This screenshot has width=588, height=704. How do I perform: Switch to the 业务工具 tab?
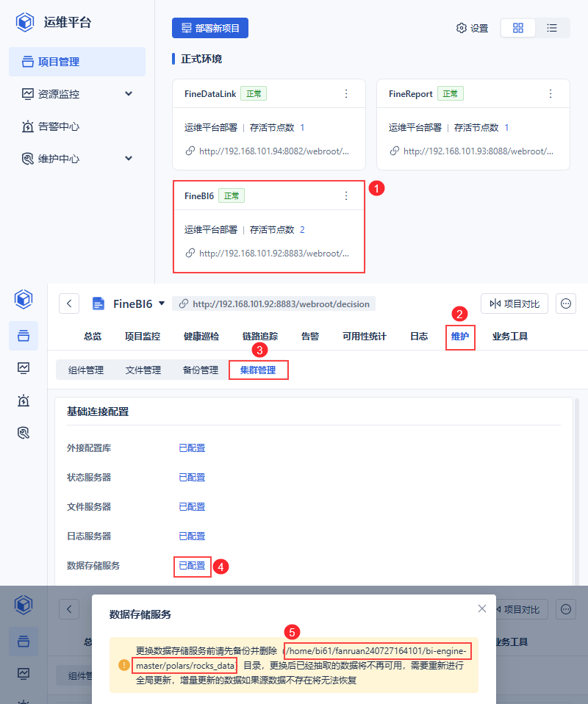coord(510,337)
